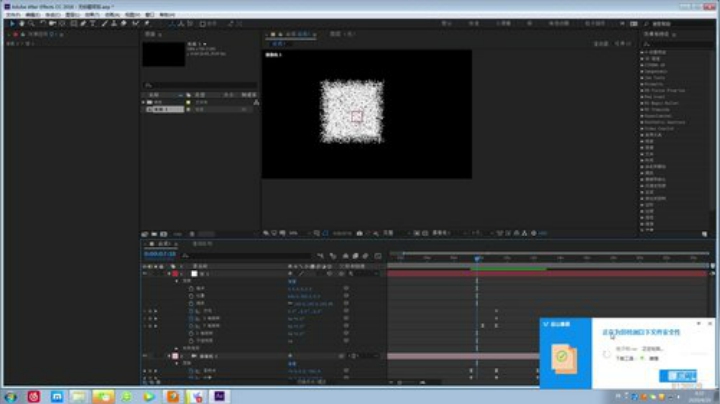Select the Hand tool
Viewport: 720px width, 404px height.
(21, 23)
